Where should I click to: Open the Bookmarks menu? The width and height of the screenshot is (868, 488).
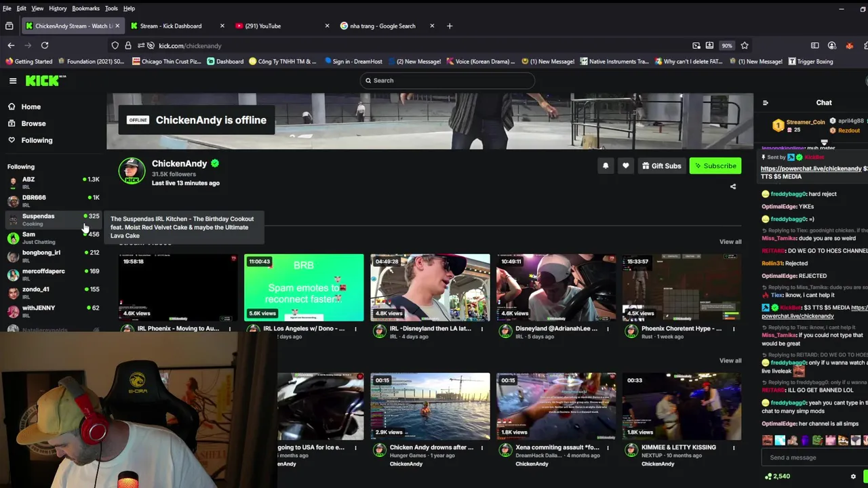(85, 8)
